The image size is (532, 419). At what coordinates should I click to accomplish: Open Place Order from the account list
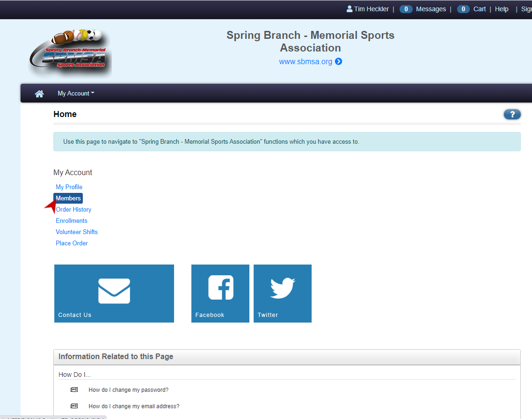click(x=72, y=243)
